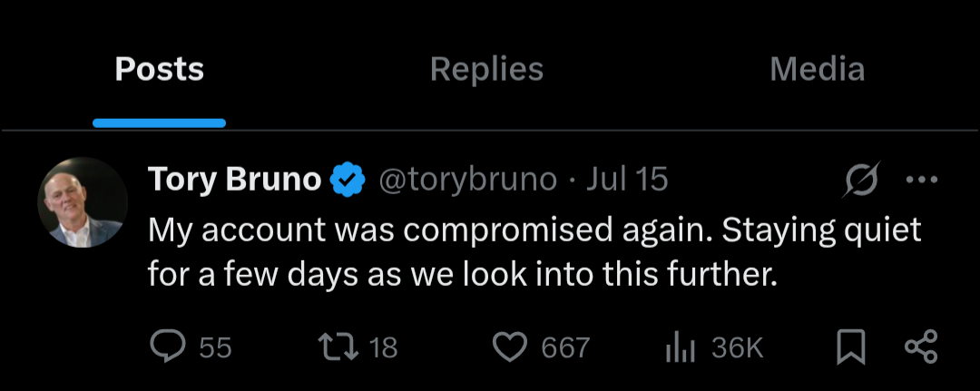The width and height of the screenshot is (980, 391).
Task: Open the three-dot more options menu
Action: 922,180
